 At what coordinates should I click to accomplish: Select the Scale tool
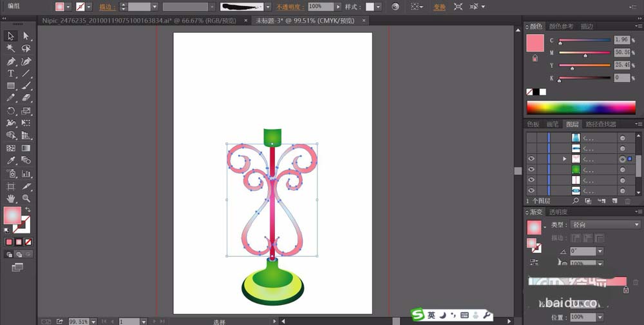(x=26, y=111)
